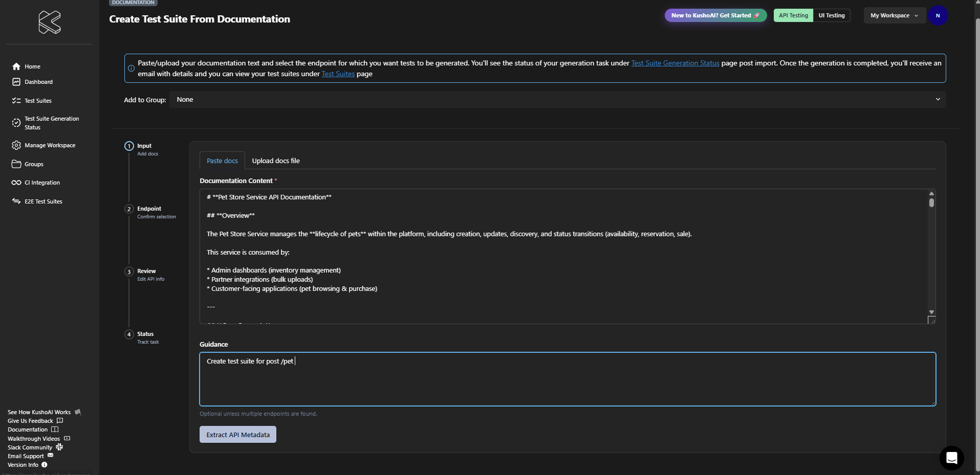This screenshot has height=475, width=980.
Task: Click the Documentation Content resize handle
Action: point(931,320)
